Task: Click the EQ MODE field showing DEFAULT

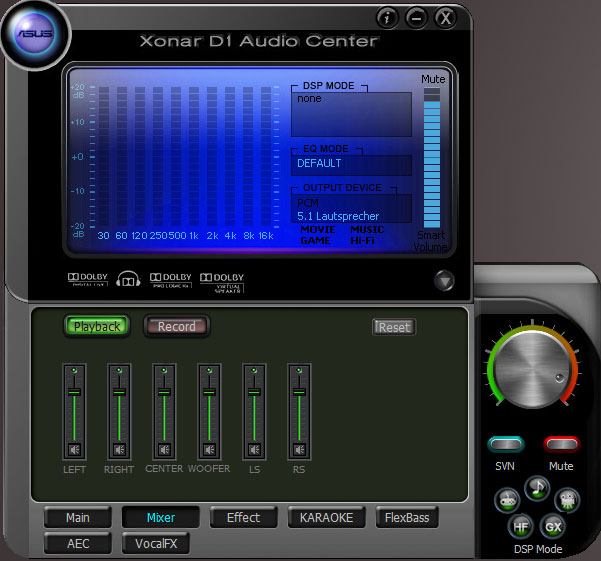Action: tap(351, 165)
